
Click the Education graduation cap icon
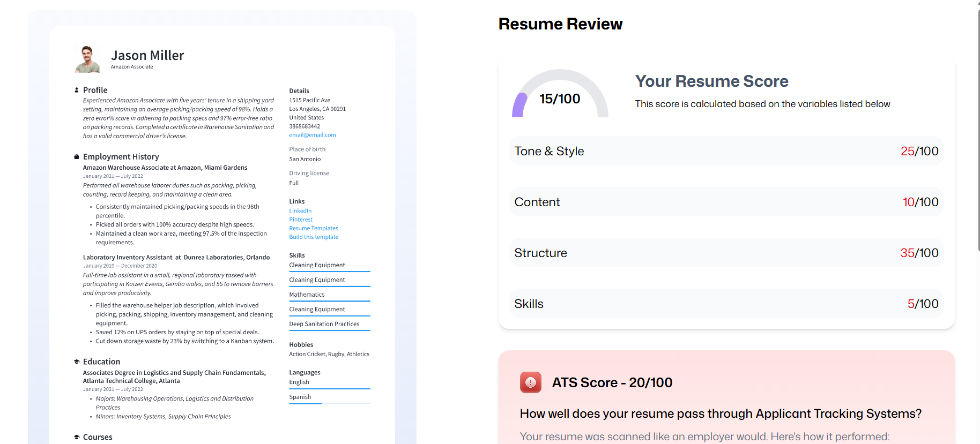tap(77, 362)
